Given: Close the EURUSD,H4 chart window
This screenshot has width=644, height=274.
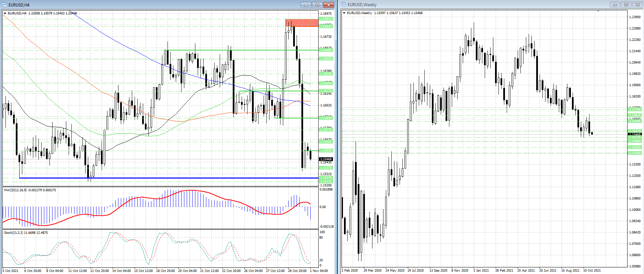Looking at the screenshot, I should [x=329, y=5].
